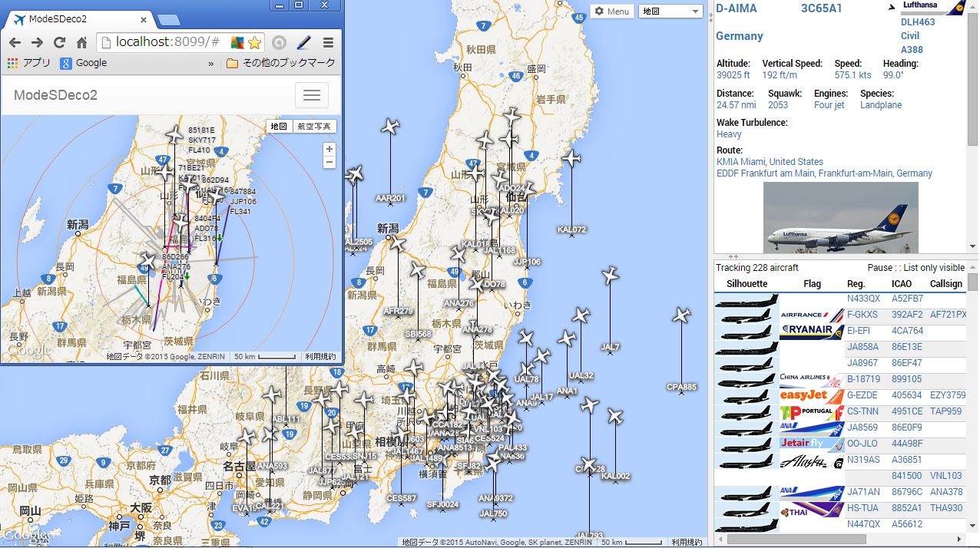
Task: Close the ModeSDeco2 tab
Action: 144,20
